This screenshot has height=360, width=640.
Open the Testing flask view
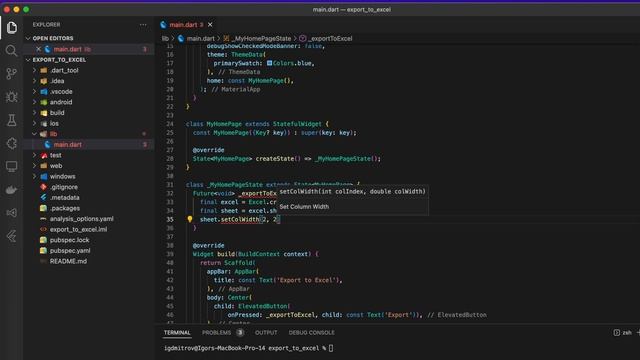pos(11,120)
